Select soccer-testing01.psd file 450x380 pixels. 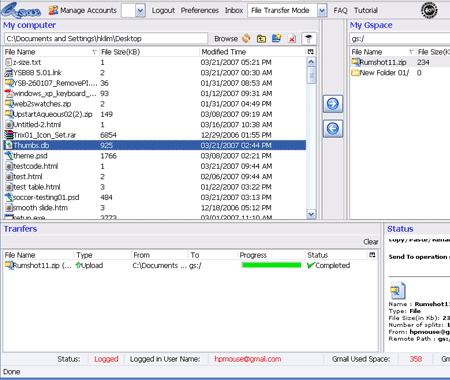155,197
